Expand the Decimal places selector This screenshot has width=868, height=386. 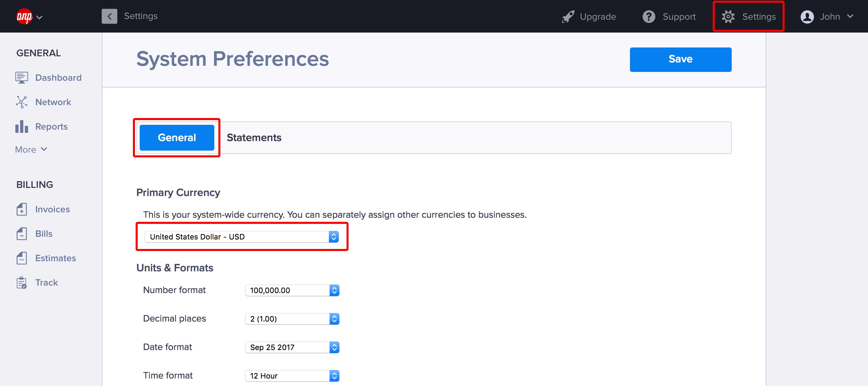tap(292, 319)
